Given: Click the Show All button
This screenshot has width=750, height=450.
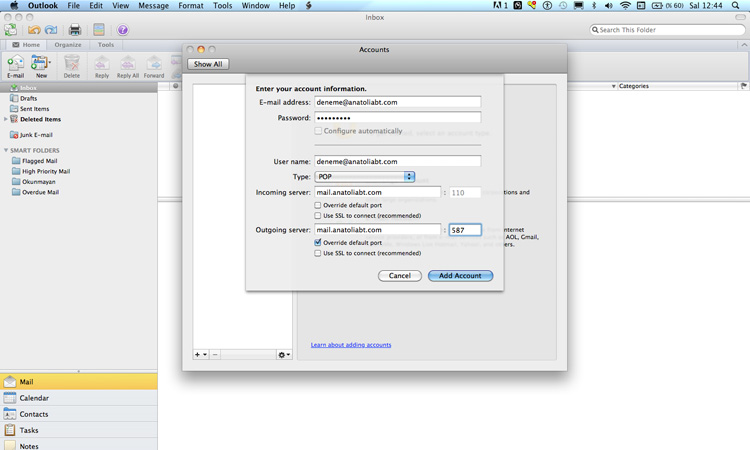Looking at the screenshot, I should (208, 64).
